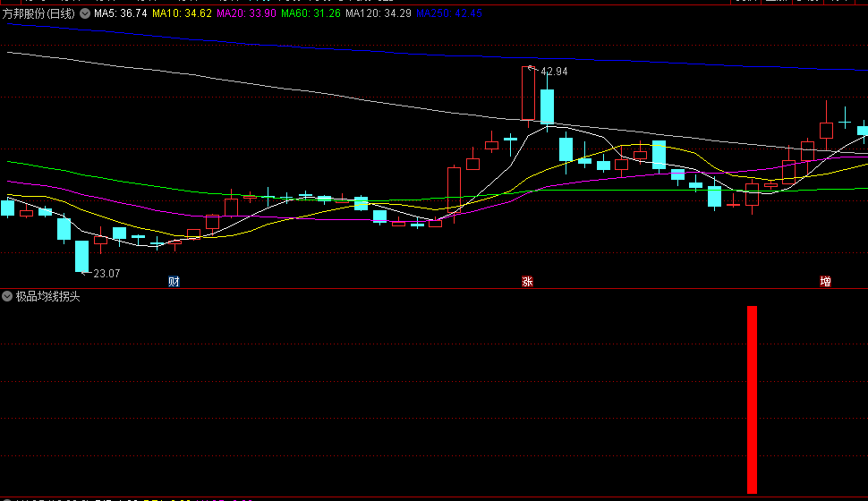Click the 涨 event marker
Screen dimensions: 868x501
point(527,281)
